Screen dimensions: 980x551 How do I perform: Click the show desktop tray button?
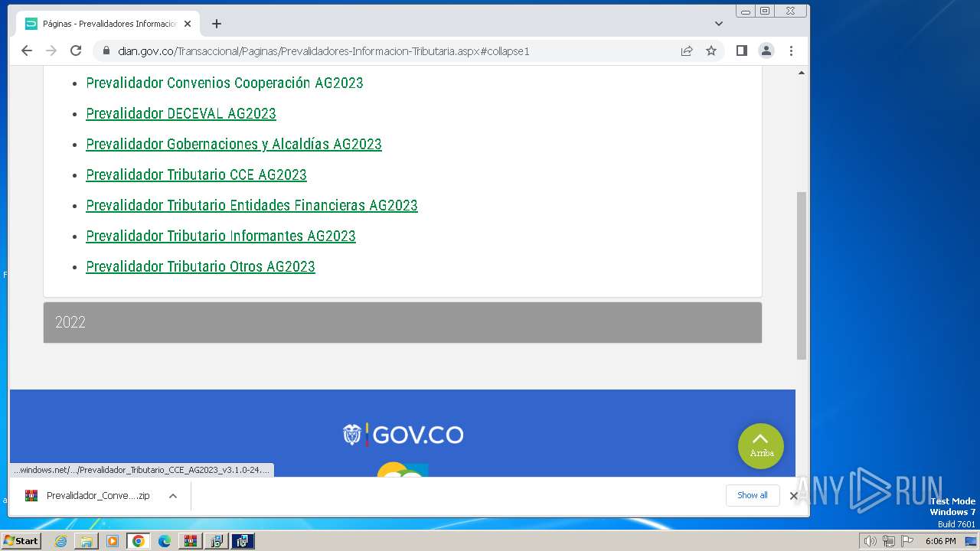click(x=972, y=541)
